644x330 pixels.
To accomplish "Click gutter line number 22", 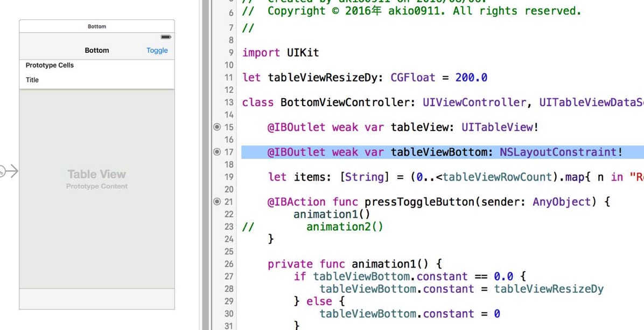I will click(229, 215).
